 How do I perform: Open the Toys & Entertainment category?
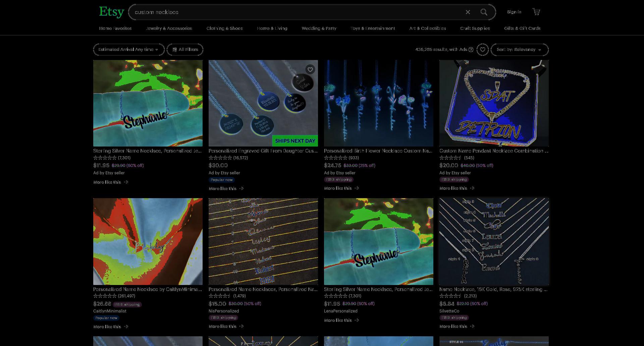pyautogui.click(x=373, y=28)
